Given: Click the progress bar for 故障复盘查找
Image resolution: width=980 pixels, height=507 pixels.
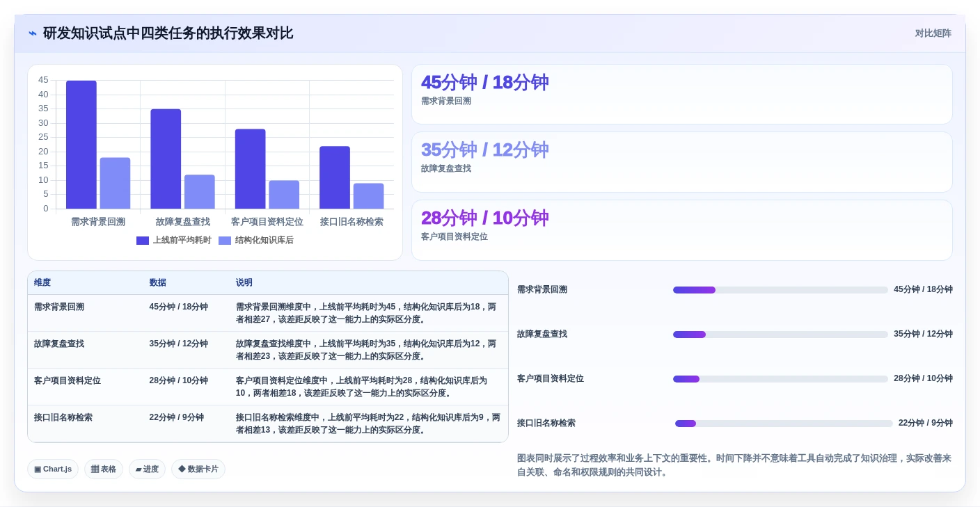Looking at the screenshot, I should click(x=780, y=335).
